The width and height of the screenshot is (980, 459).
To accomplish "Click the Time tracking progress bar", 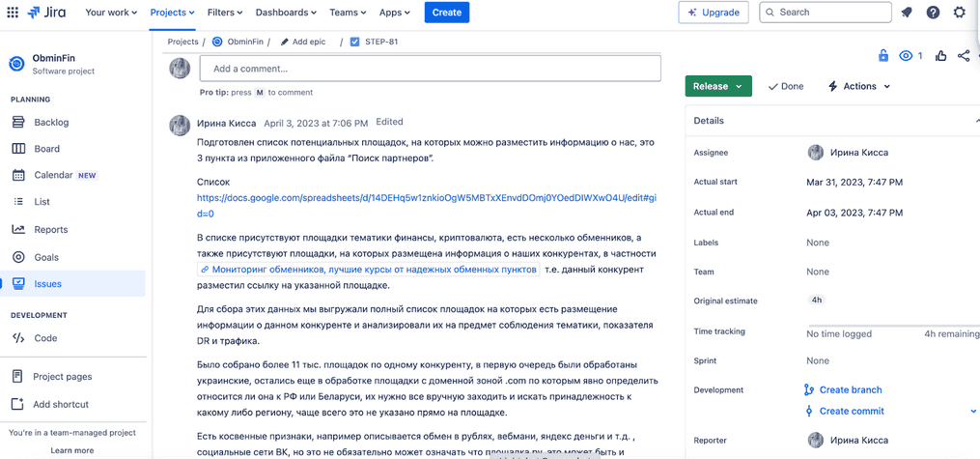I will [893, 326].
